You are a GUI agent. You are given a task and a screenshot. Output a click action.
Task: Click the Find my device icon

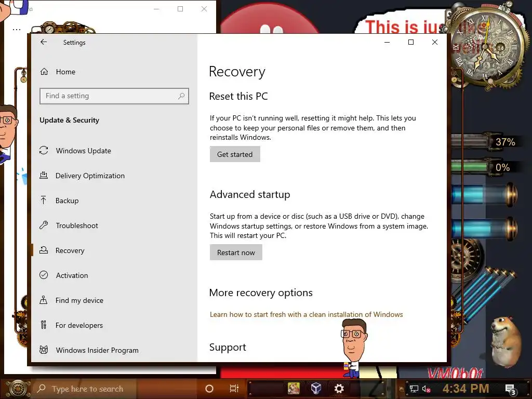click(x=44, y=300)
